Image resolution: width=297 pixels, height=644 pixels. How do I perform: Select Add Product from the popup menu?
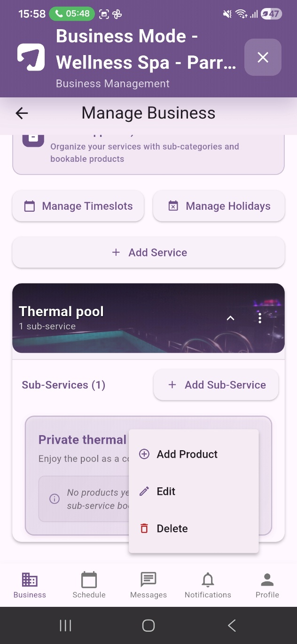(x=194, y=454)
